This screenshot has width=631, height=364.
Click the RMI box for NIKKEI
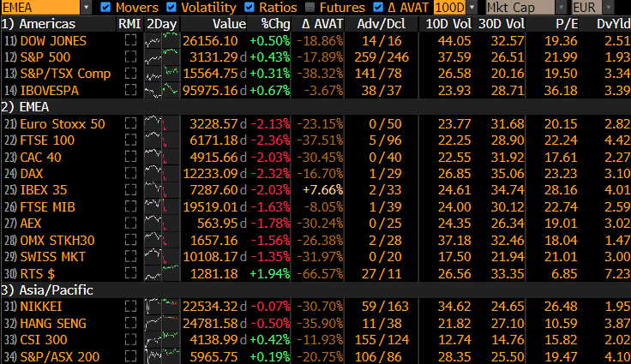pyautogui.click(x=130, y=307)
